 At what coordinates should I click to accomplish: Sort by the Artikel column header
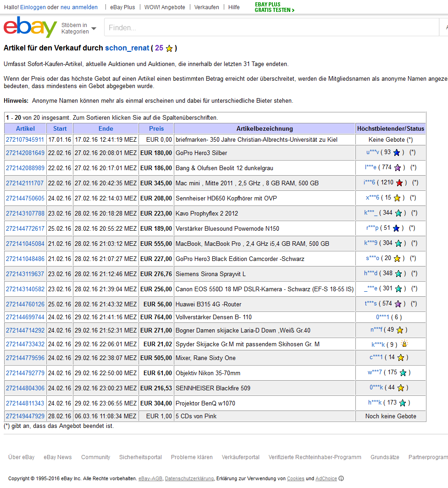coord(25,128)
